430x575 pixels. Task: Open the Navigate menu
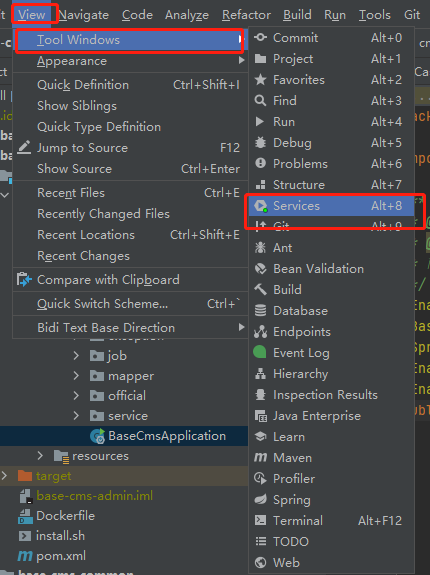coord(84,15)
